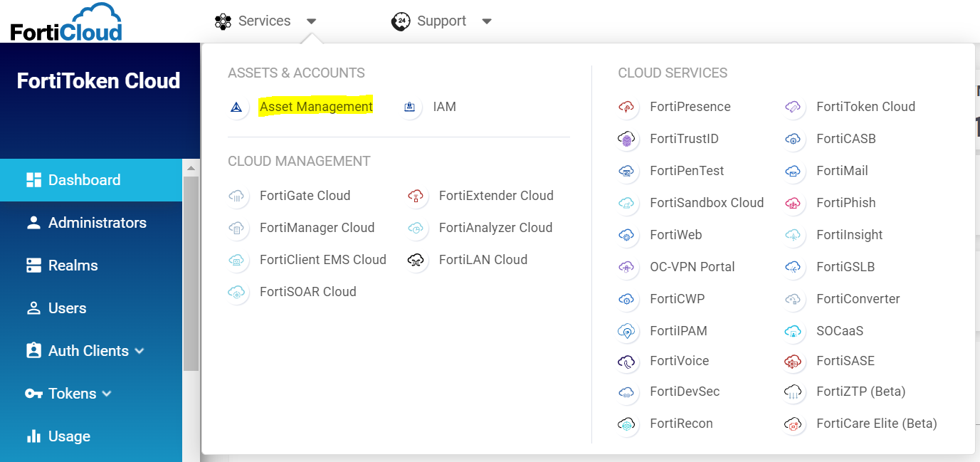The height and width of the screenshot is (462, 980).
Task: Open the OC-VPN Portal
Action: 692,266
